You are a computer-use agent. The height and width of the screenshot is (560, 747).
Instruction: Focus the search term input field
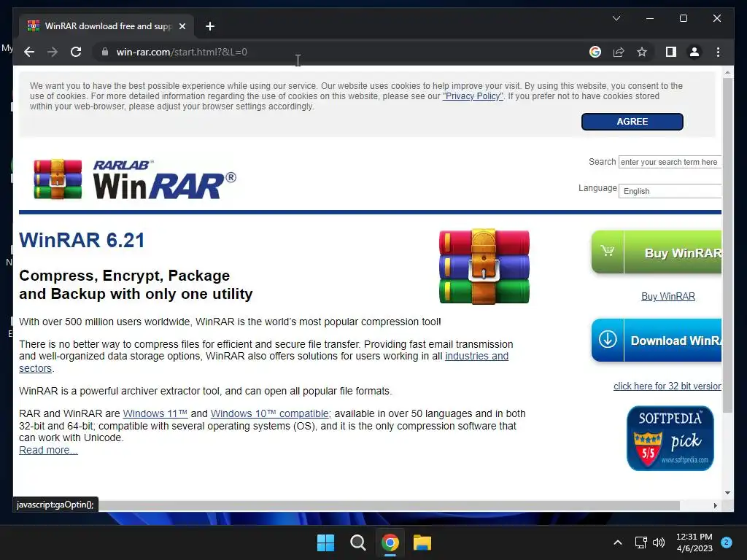[x=670, y=162]
